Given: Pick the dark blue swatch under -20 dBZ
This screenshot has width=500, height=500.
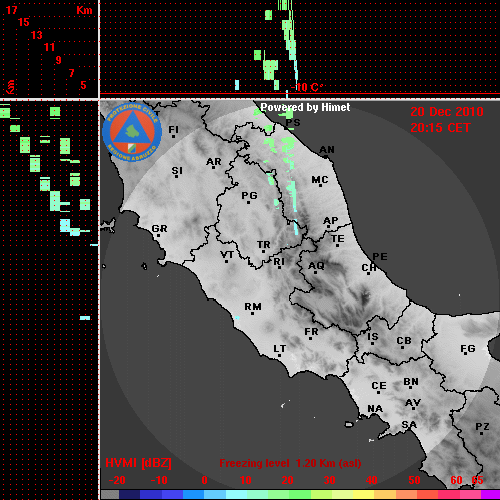Looking at the screenshot, I should [129, 495].
